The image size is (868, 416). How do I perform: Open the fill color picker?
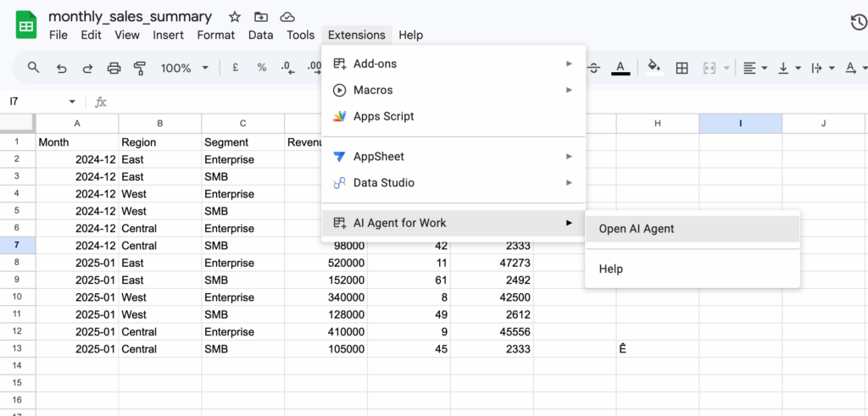point(654,68)
